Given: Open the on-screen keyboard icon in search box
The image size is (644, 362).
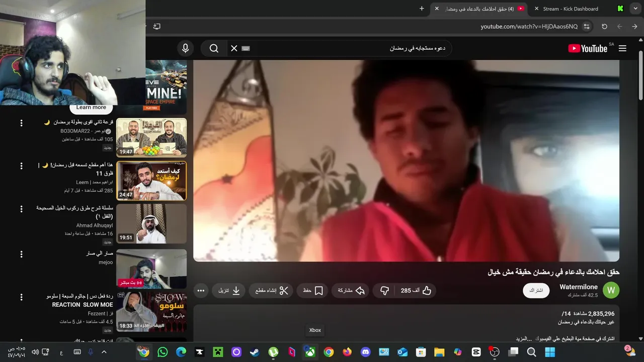Looking at the screenshot, I should pyautogui.click(x=246, y=48).
